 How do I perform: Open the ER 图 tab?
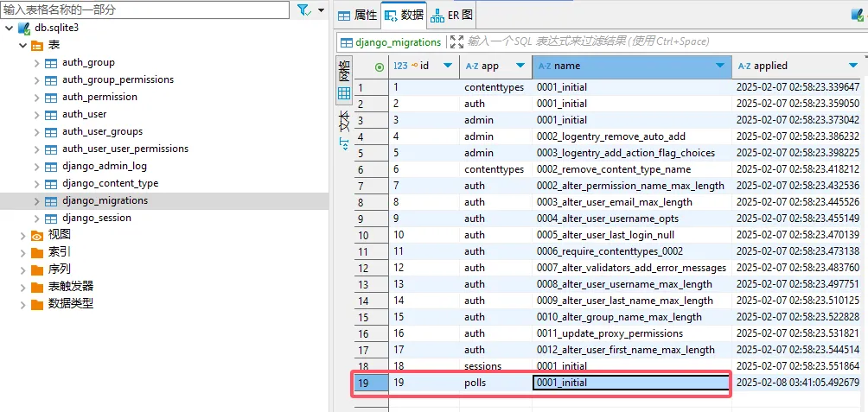(451, 15)
